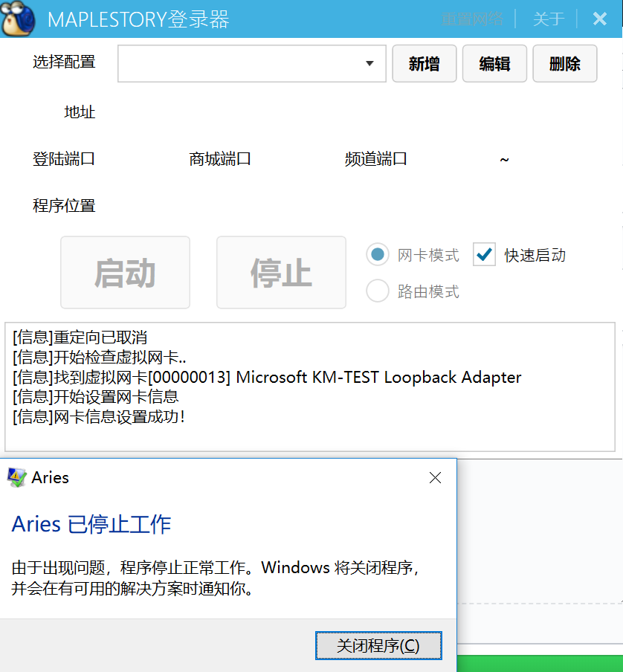623x672 pixels.
Task: Open the 关于 about link
Action: [x=549, y=19]
